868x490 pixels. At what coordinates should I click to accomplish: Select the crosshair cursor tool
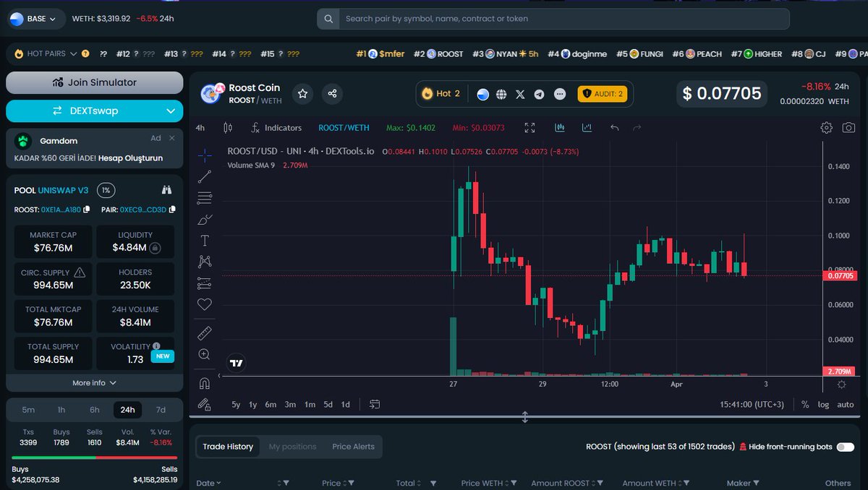205,155
